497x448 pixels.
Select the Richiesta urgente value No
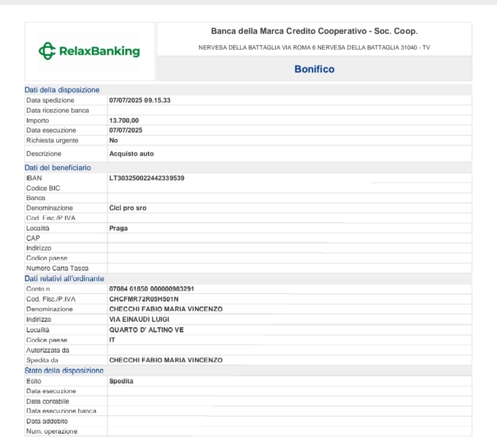[x=113, y=140]
